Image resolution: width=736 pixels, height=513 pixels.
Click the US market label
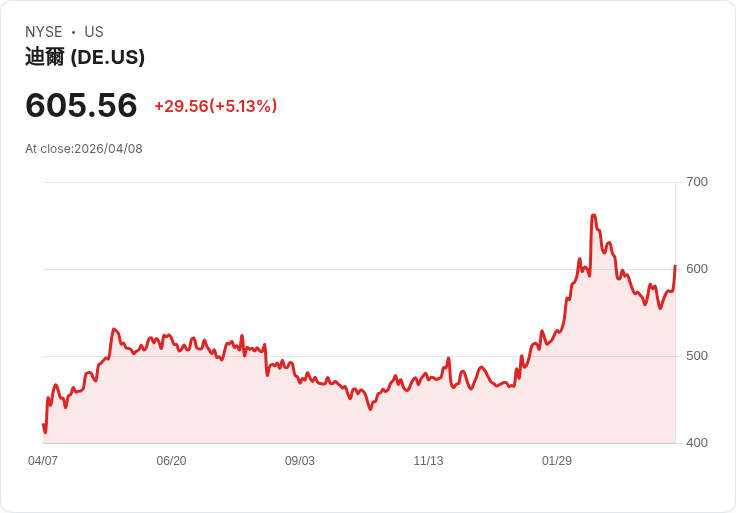pyautogui.click(x=94, y=32)
